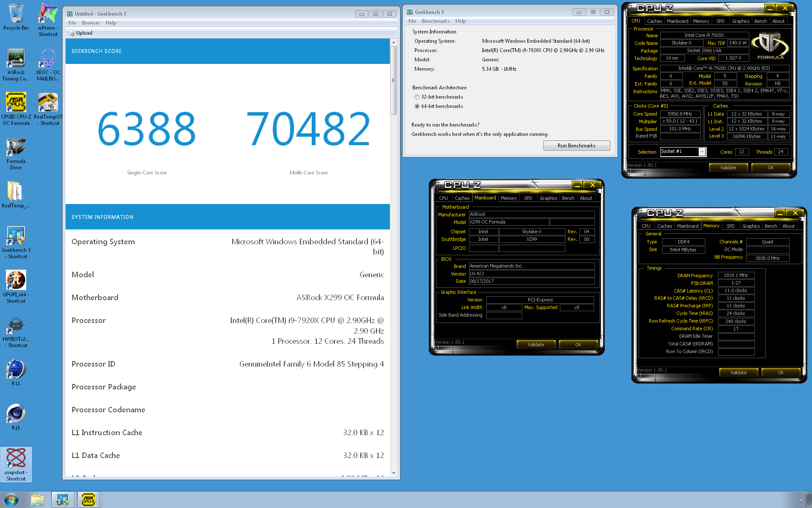Open the Recycle Bin desktop icon
Image resolution: width=812 pixels, height=508 pixels.
point(16,17)
